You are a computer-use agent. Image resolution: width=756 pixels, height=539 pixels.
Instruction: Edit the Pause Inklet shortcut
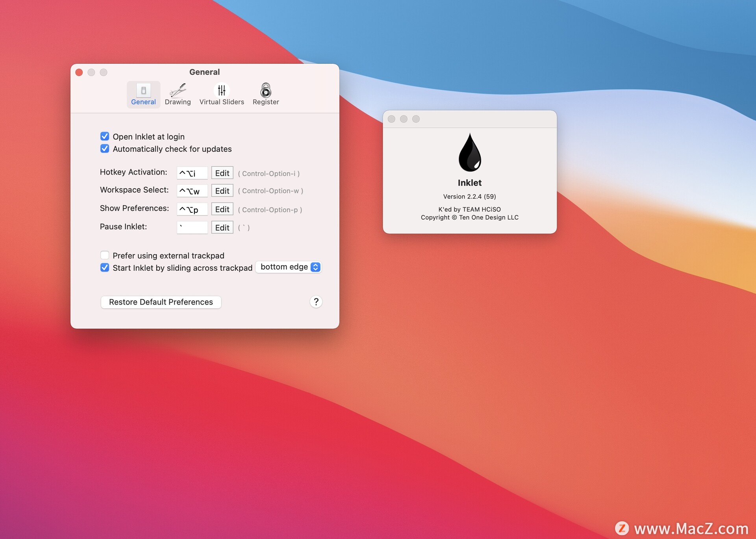[222, 227]
